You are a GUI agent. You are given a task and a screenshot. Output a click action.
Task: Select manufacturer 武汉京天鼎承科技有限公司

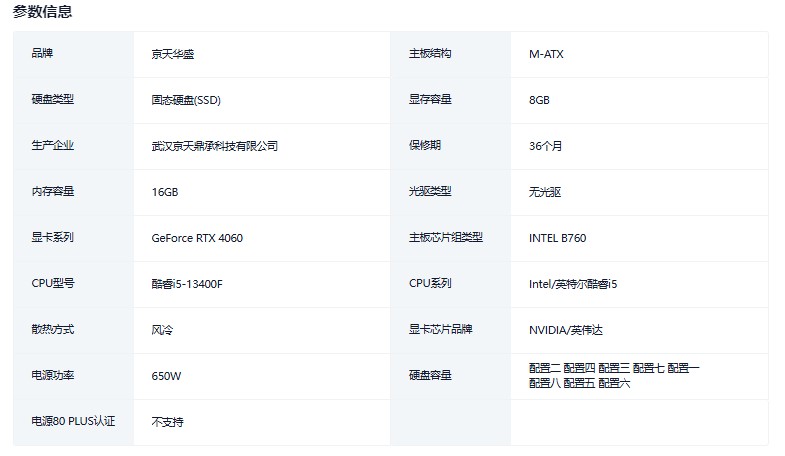point(214,146)
